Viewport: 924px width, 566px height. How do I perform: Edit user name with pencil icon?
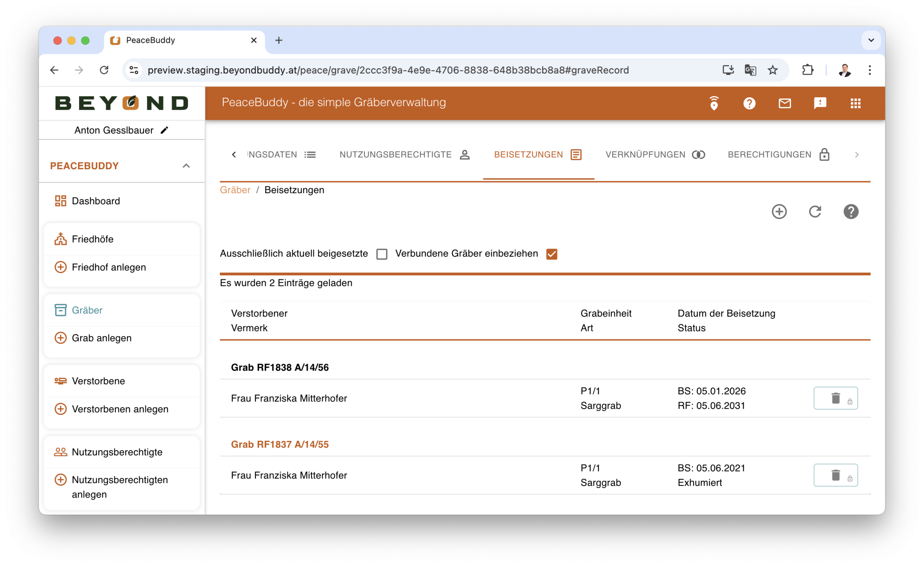164,130
